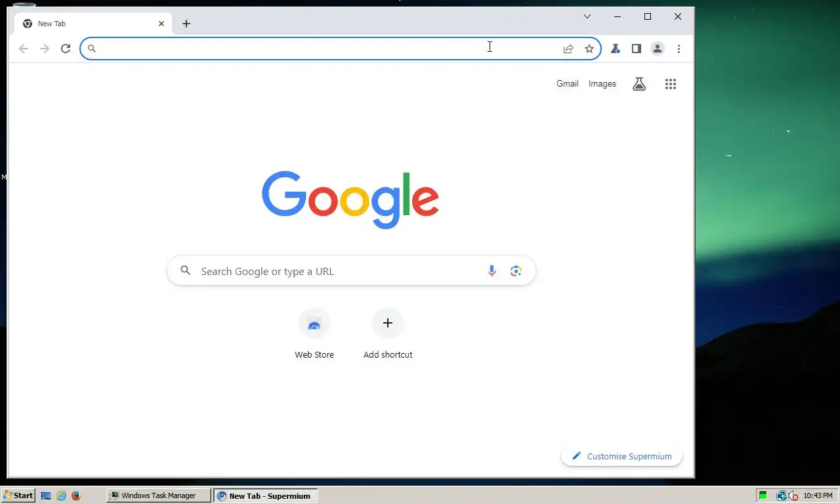Image resolution: width=840 pixels, height=504 pixels.
Task: Click the share this page icon
Action: click(568, 49)
